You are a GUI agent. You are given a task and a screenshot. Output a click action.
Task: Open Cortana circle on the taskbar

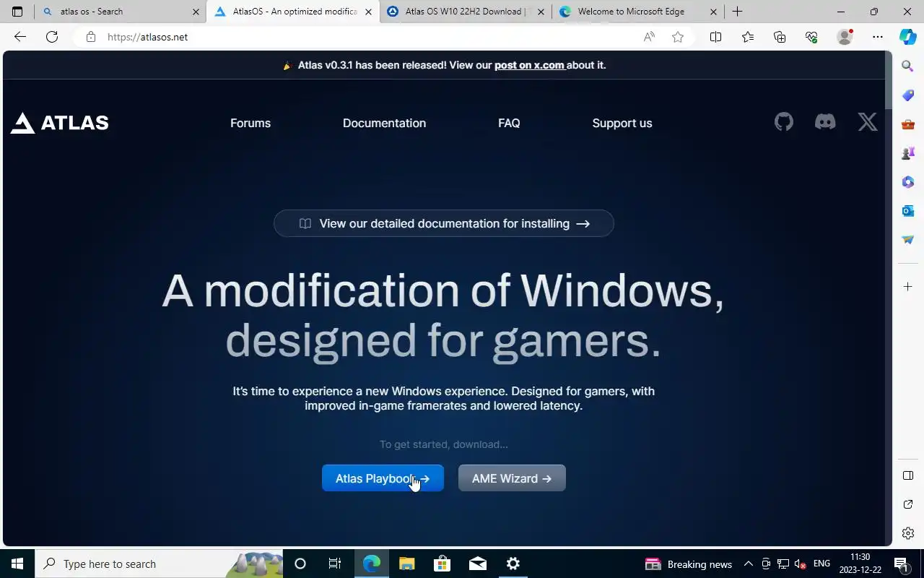300,564
